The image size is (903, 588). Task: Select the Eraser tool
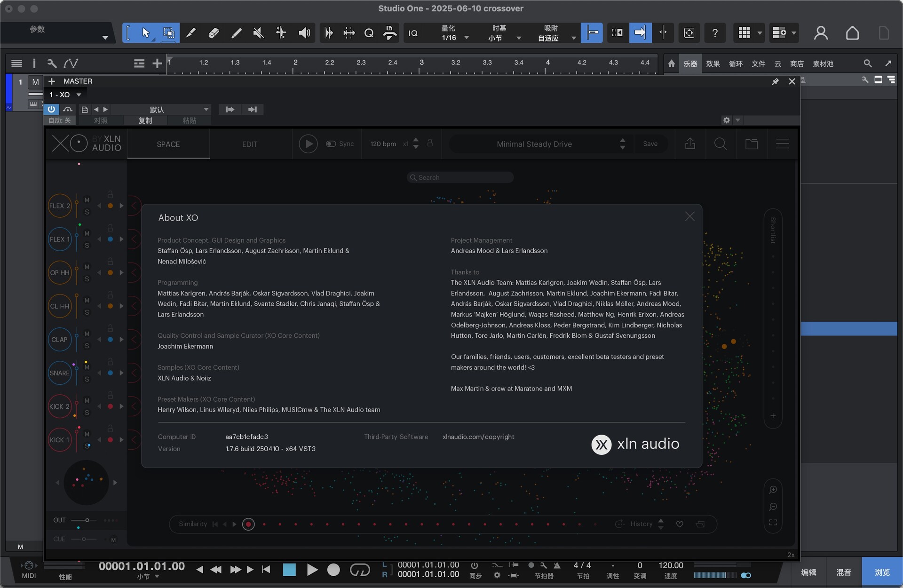click(x=214, y=32)
